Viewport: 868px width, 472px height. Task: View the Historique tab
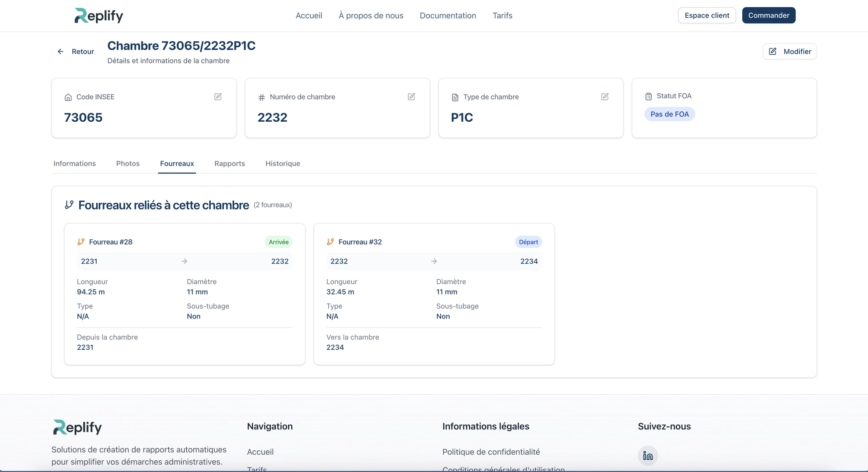[x=283, y=163]
